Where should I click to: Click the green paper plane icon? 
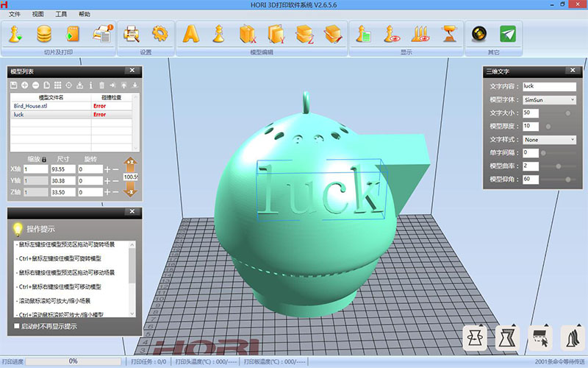[508, 34]
